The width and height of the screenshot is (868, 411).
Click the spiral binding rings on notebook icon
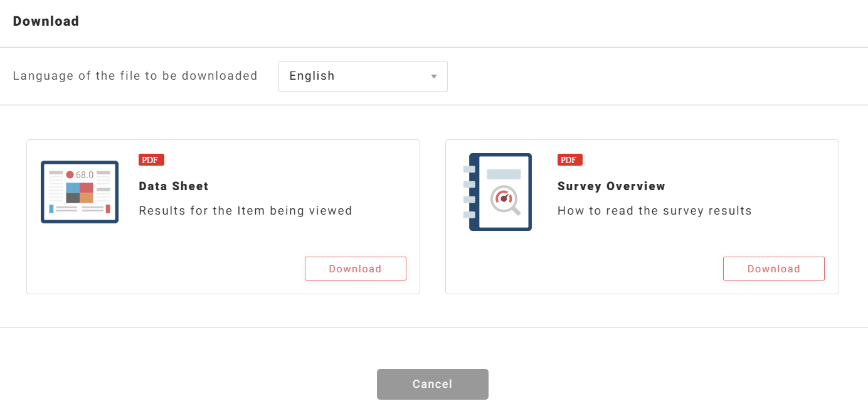(x=468, y=192)
